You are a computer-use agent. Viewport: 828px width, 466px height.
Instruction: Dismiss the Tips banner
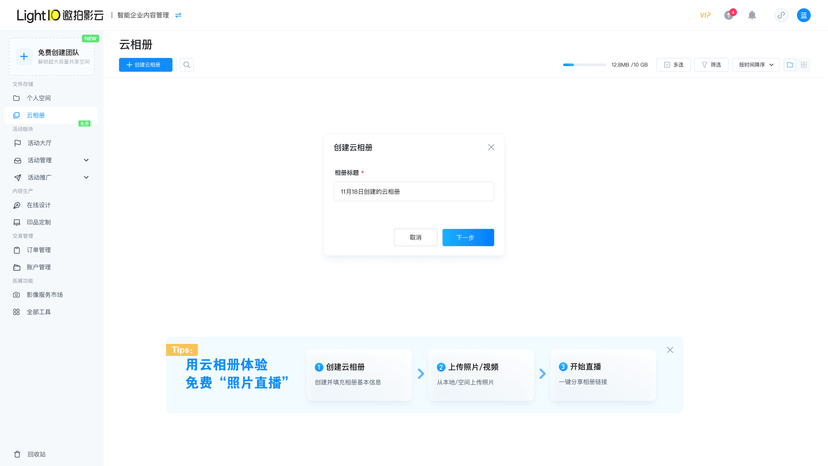[670, 350]
